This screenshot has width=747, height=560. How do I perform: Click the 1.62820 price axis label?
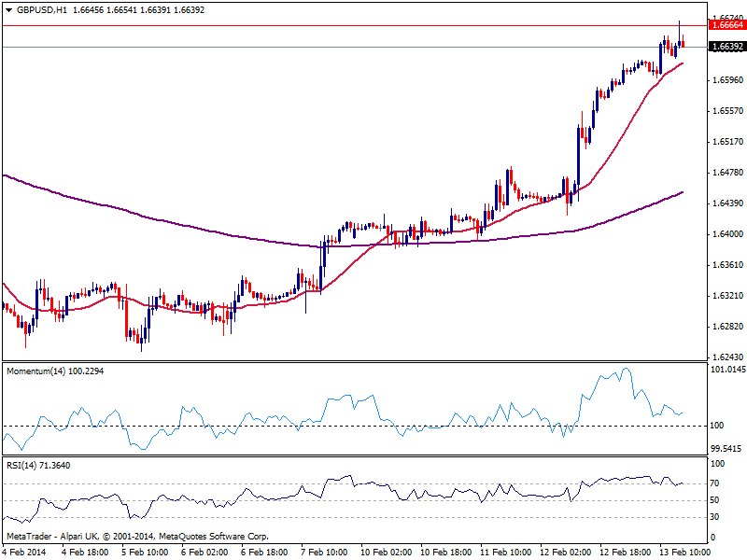[727, 327]
